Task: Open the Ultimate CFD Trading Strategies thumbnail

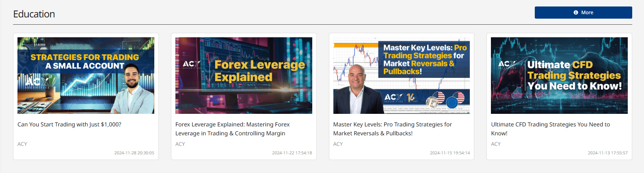Action: click(559, 75)
